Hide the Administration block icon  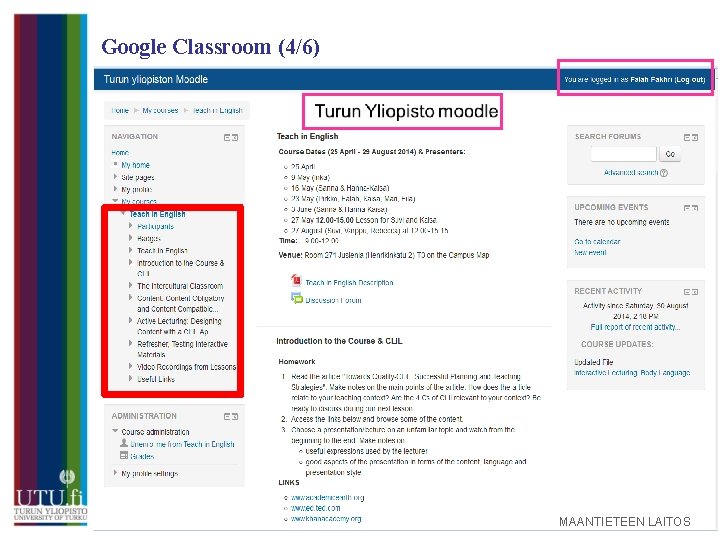(227, 416)
